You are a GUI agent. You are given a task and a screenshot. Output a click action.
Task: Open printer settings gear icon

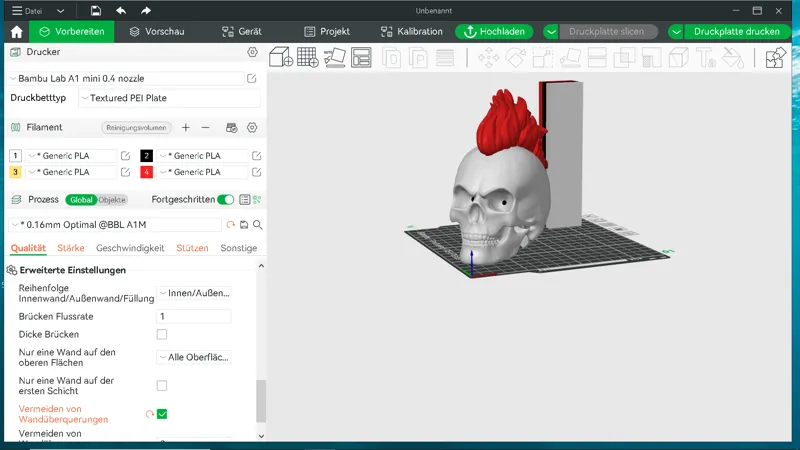(x=252, y=52)
